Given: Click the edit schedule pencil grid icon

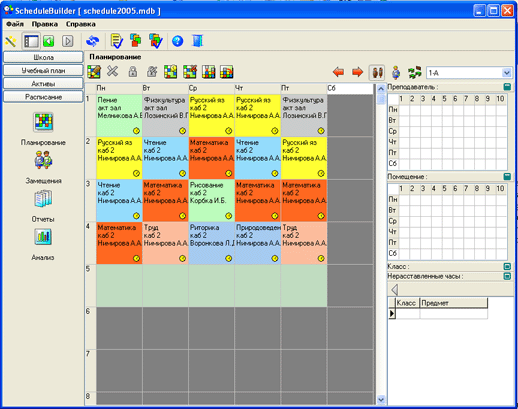Looking at the screenshot, I should [94, 72].
